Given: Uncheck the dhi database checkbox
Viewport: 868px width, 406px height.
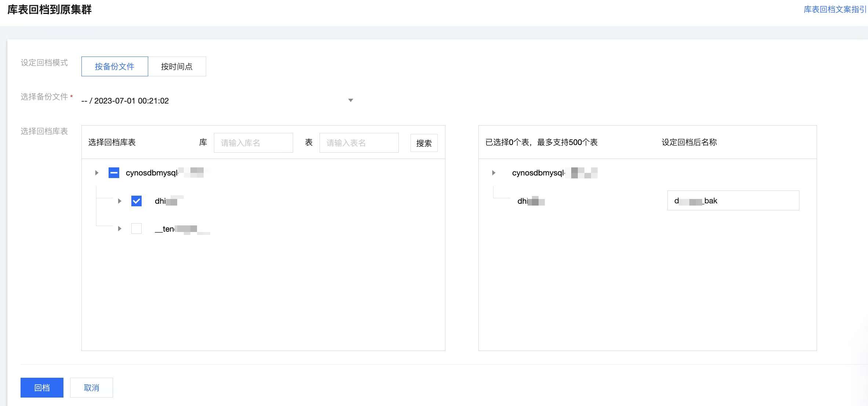Looking at the screenshot, I should pyautogui.click(x=136, y=201).
